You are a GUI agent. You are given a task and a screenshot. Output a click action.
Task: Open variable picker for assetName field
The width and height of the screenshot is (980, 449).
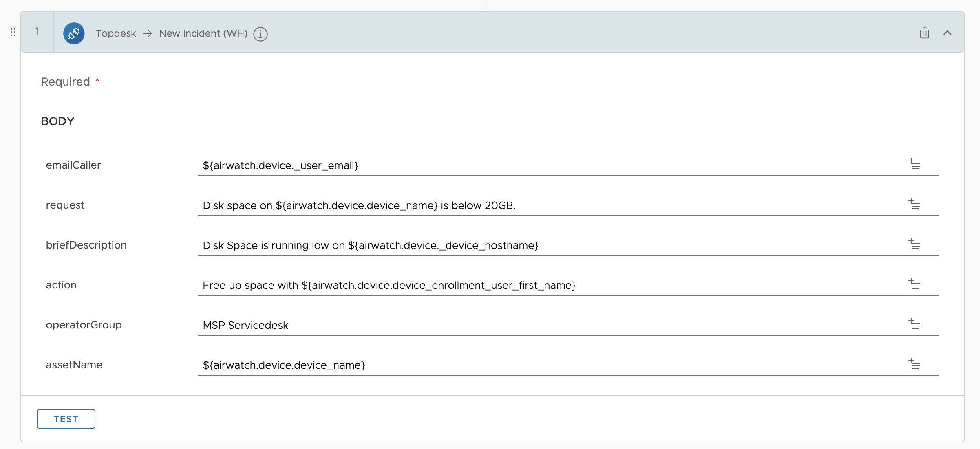click(914, 364)
